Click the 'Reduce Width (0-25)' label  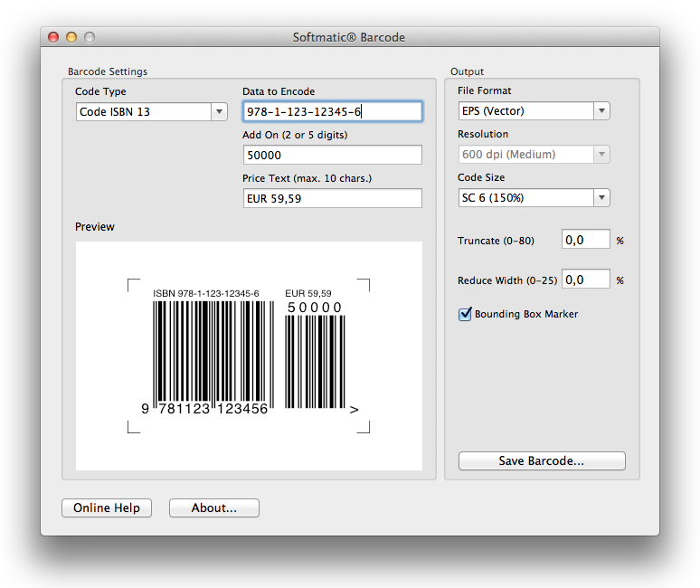click(507, 280)
